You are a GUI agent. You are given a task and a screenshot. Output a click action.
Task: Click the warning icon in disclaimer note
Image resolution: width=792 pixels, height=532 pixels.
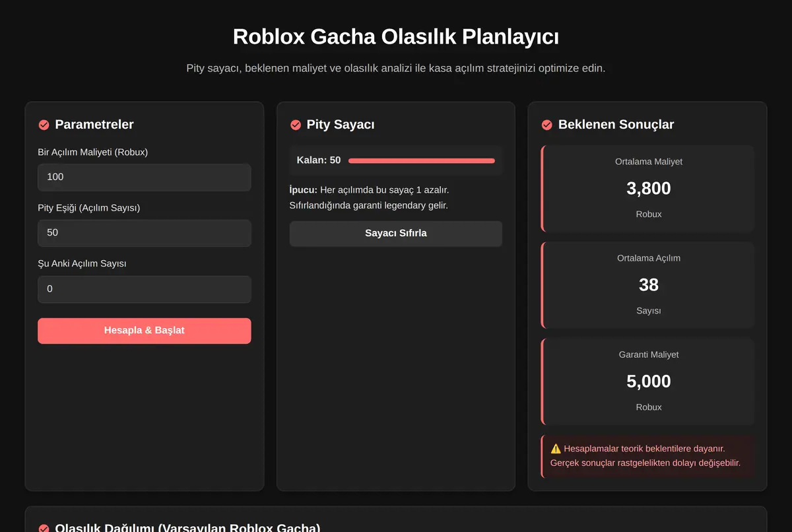point(556,449)
